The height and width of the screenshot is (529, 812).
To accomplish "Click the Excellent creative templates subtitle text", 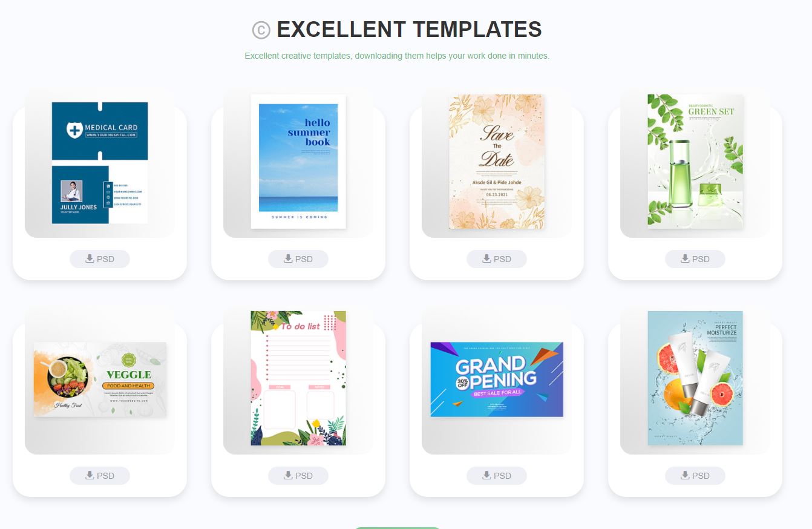I will pos(397,56).
